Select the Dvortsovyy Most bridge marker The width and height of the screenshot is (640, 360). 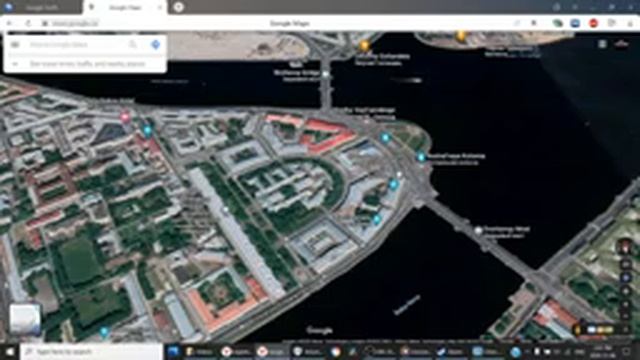coord(478,230)
